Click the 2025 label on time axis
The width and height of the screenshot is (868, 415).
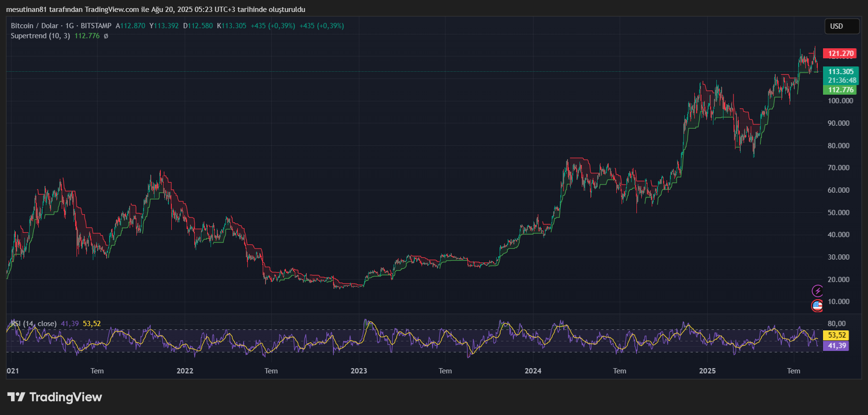[x=707, y=371]
